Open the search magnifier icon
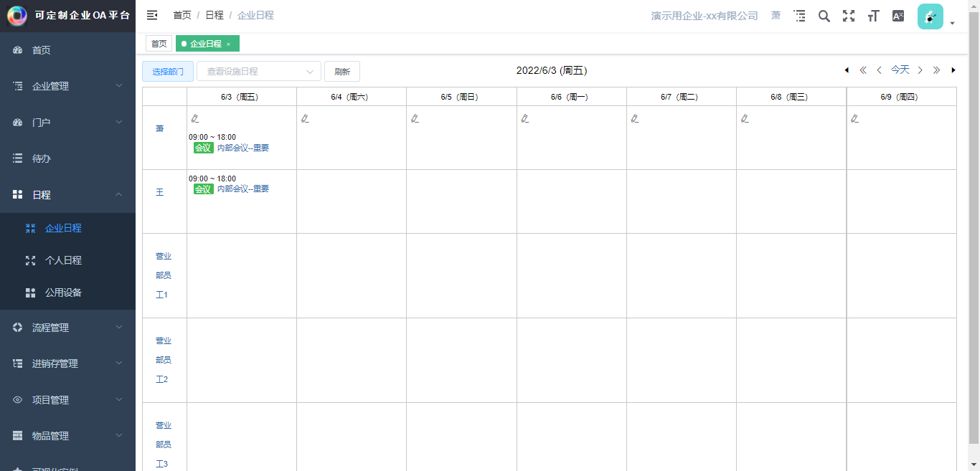Screen dimensions: 980x471 tap(824, 16)
